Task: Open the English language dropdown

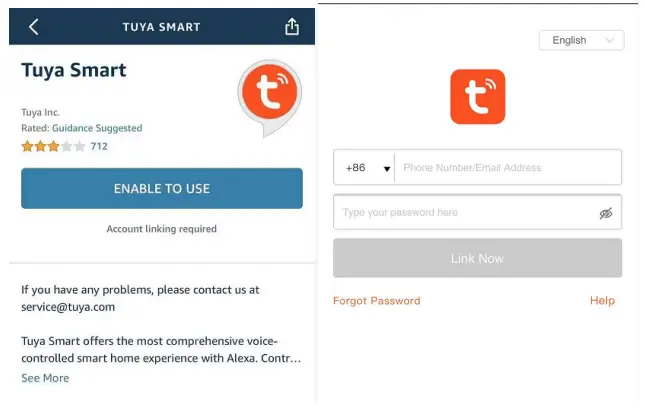Action: click(x=581, y=41)
